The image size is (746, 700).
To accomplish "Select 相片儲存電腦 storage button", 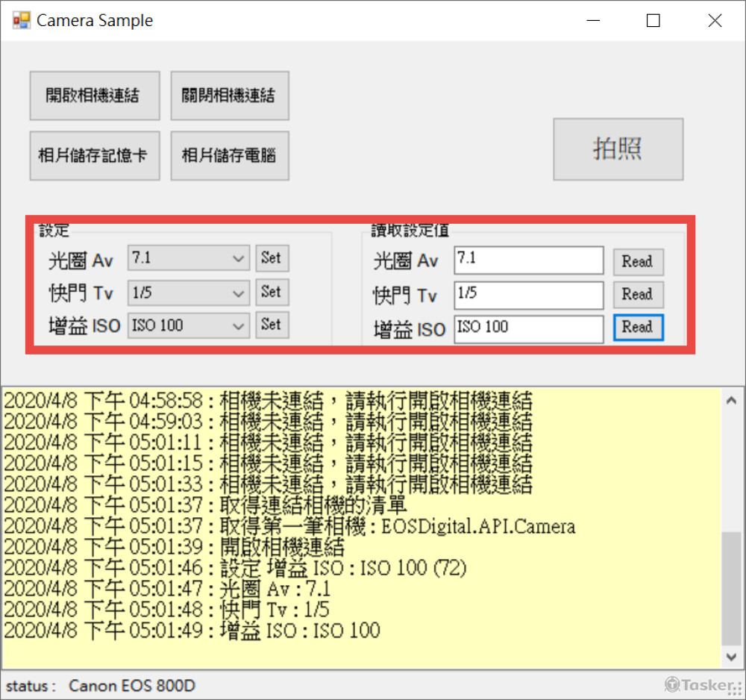I will point(230,156).
